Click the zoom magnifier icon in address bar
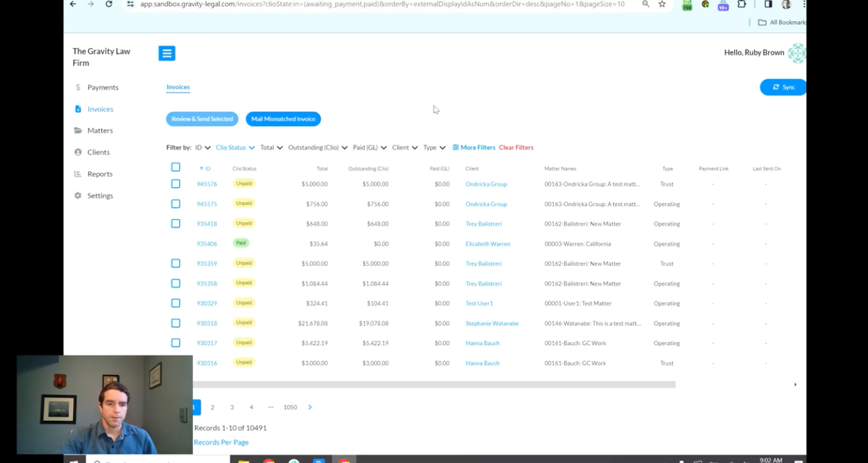 645,4
